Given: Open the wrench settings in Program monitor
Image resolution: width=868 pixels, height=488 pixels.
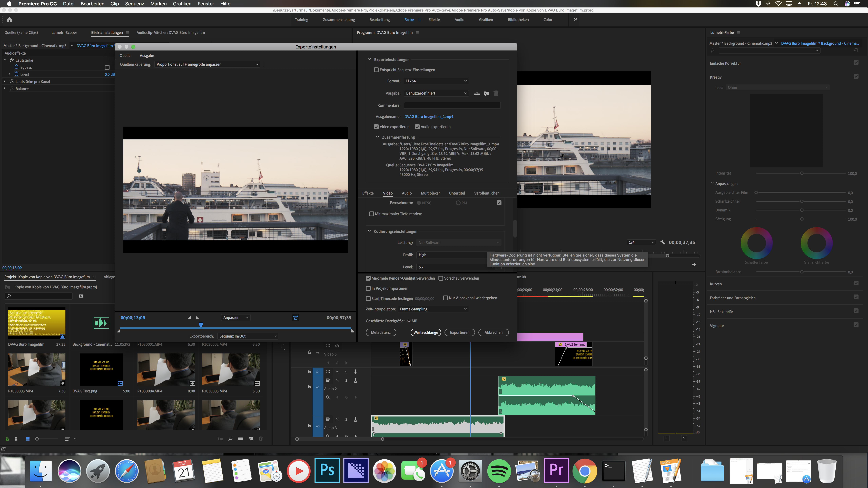Looking at the screenshot, I should tap(662, 242).
